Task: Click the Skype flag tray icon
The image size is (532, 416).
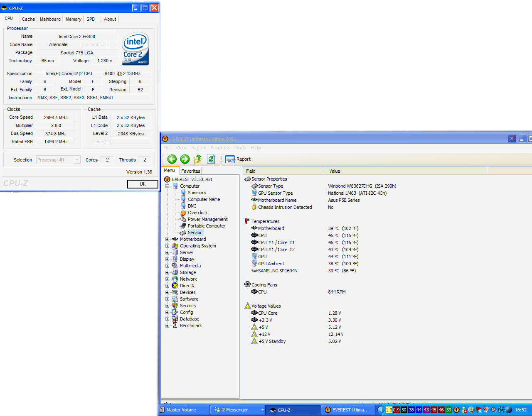Action: [x=479, y=410]
